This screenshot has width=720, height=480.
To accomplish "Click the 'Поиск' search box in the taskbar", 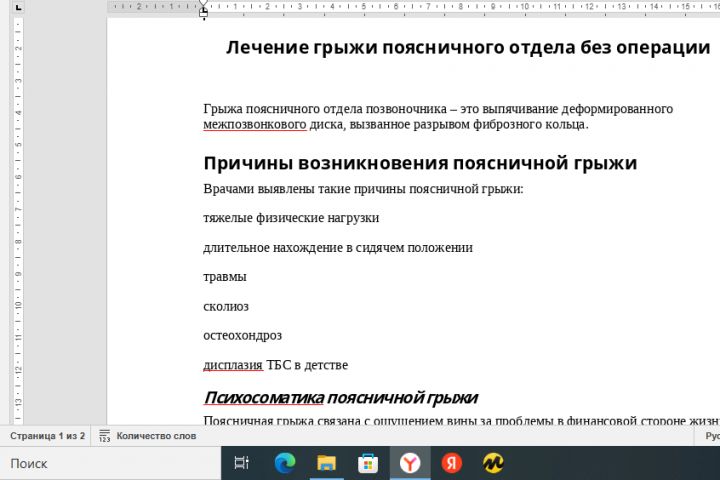I will tap(110, 463).
